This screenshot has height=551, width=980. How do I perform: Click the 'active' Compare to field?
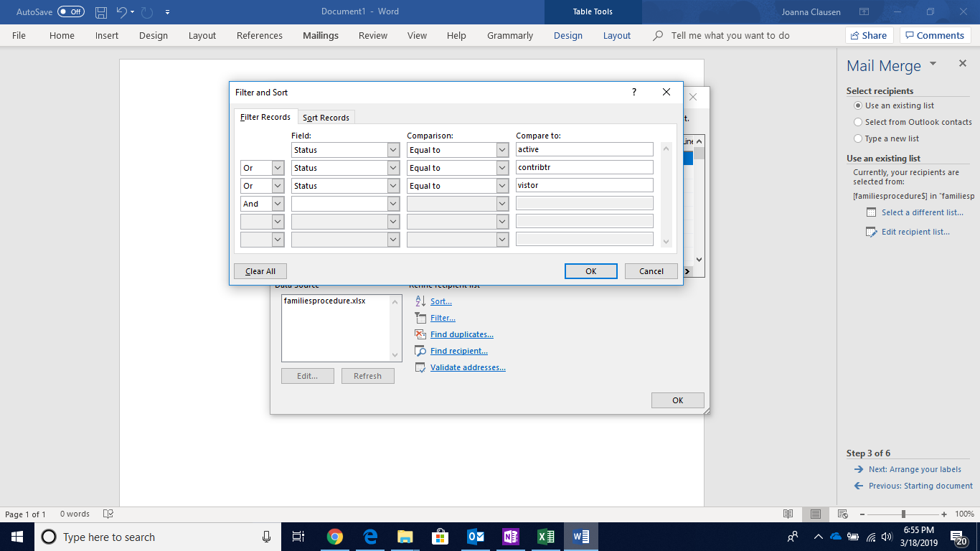pyautogui.click(x=585, y=149)
